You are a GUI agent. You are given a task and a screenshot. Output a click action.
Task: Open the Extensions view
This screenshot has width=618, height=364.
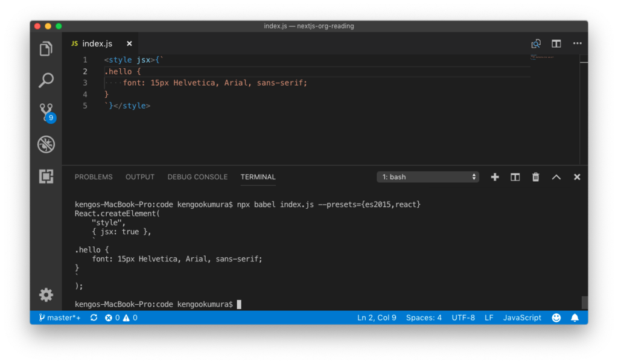(x=46, y=176)
